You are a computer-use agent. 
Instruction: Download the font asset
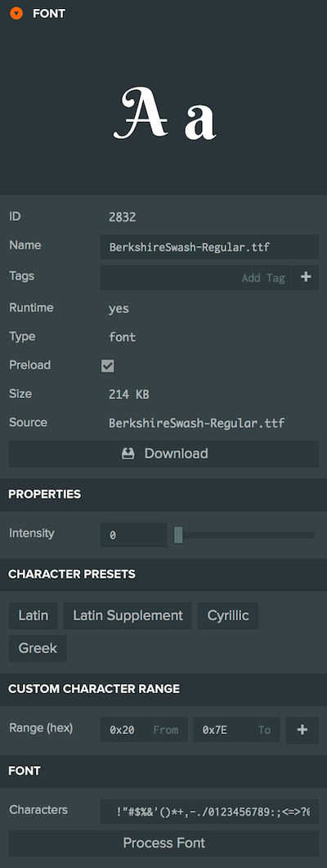click(163, 454)
